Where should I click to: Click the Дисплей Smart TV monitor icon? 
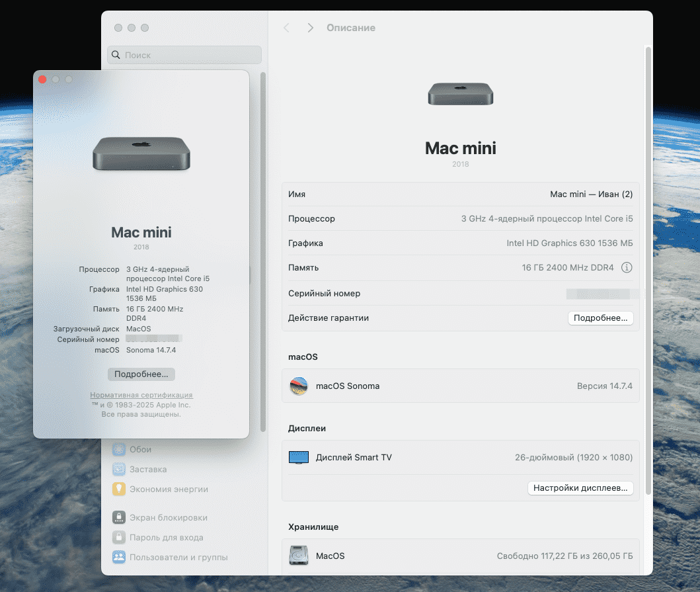click(x=299, y=458)
